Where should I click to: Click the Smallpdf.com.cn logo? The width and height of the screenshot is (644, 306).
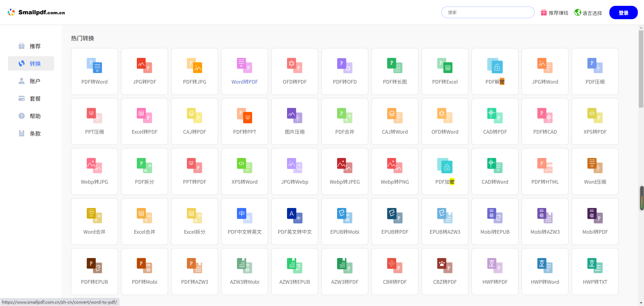36,12
